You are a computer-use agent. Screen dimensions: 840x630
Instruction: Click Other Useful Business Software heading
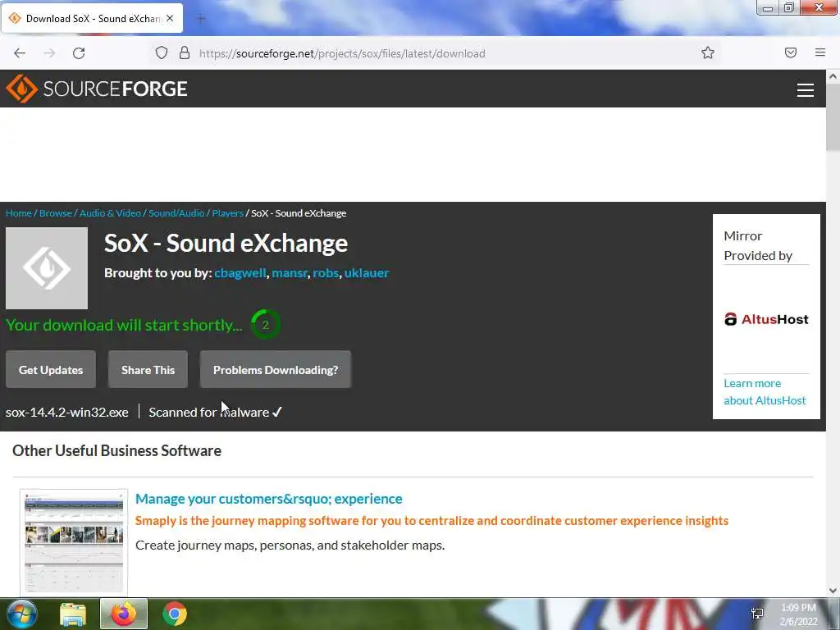pyautogui.click(x=116, y=450)
